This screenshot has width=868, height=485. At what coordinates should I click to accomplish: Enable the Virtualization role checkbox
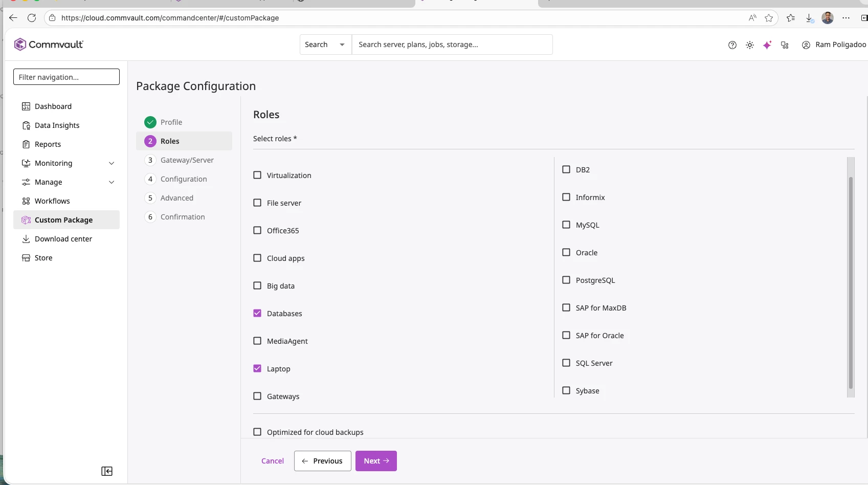pyautogui.click(x=257, y=175)
